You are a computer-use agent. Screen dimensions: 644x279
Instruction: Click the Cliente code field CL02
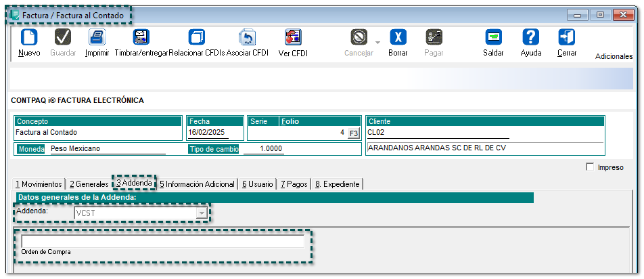438,133
